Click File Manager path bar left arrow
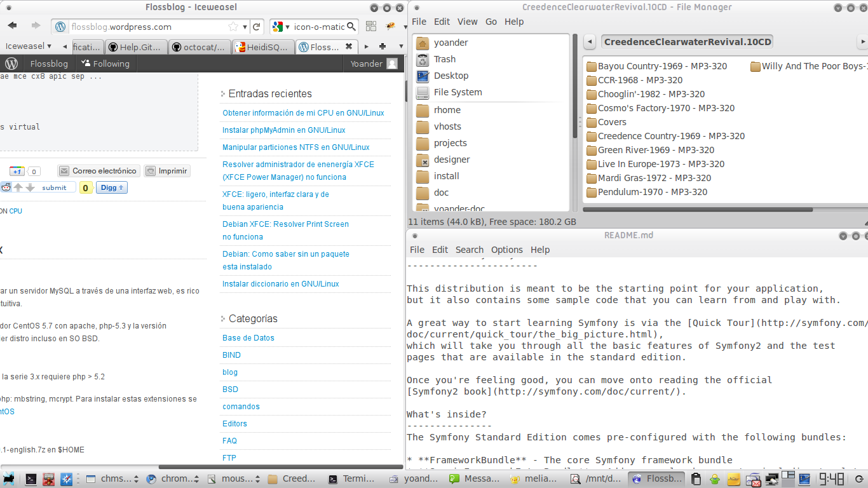Viewport: 868px width, 488px height. click(590, 42)
